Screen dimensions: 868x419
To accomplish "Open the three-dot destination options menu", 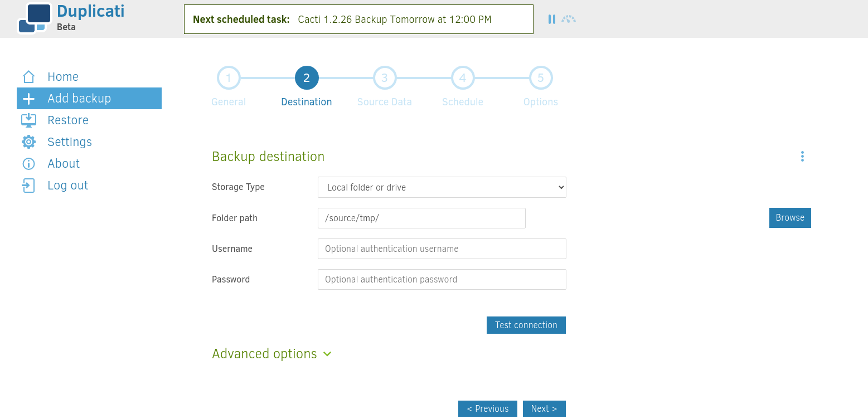I will 802,157.
